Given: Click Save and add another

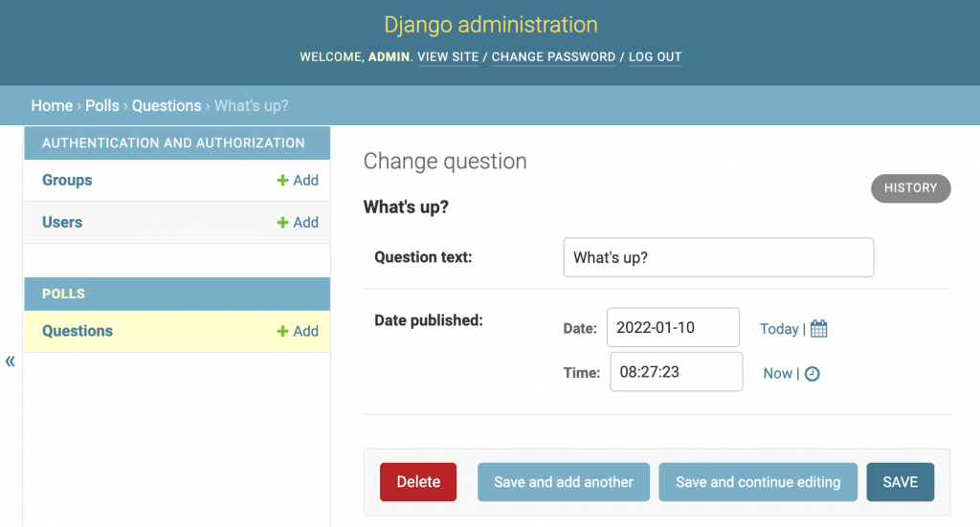Looking at the screenshot, I should pyautogui.click(x=564, y=482).
